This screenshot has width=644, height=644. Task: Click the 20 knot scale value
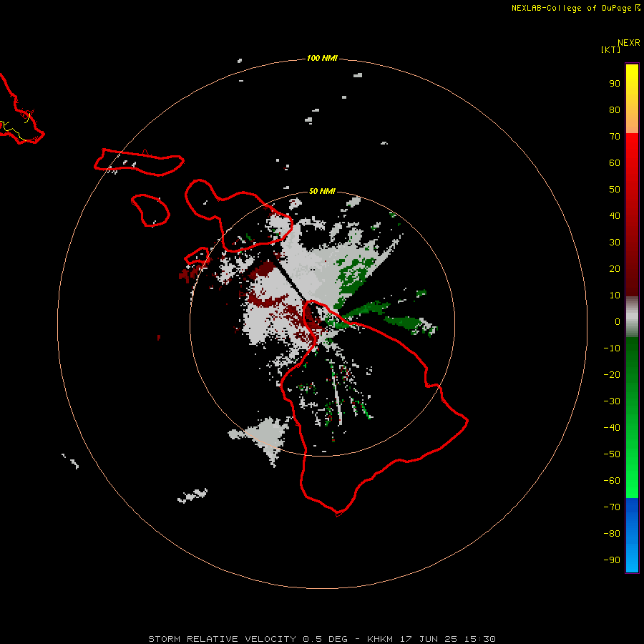pos(615,268)
